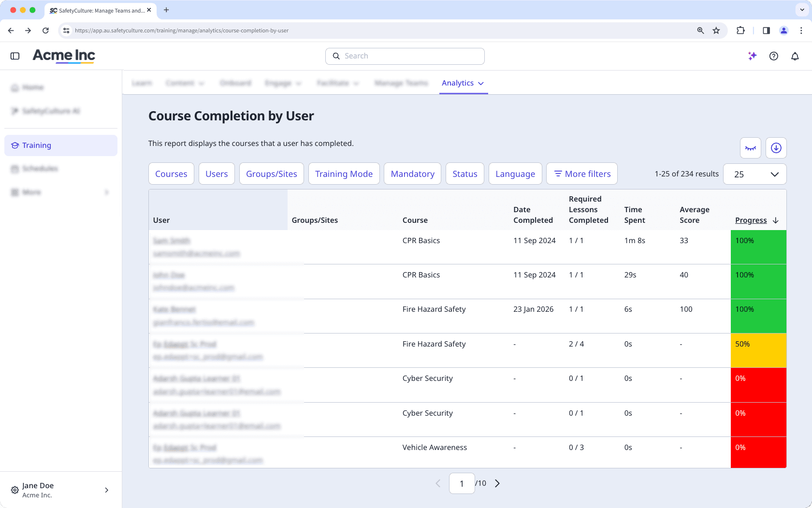Open the Groups/Sites filter
Image resolution: width=812 pixels, height=508 pixels.
click(x=272, y=174)
